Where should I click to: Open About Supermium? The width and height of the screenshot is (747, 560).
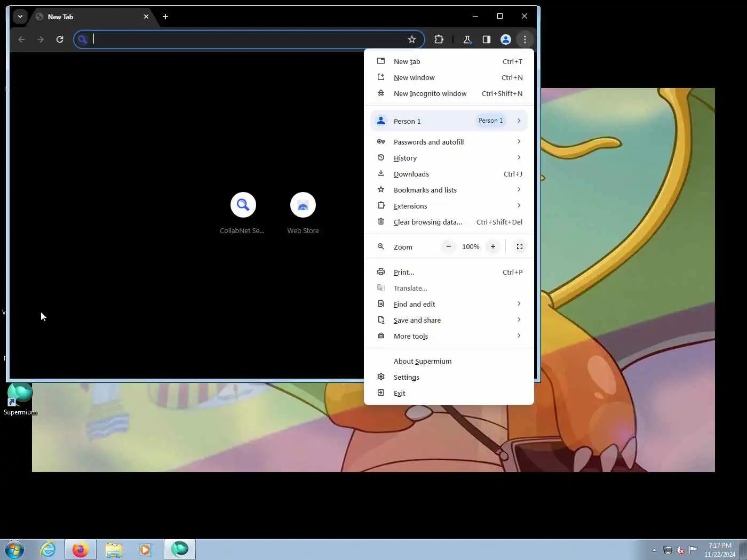coord(449,361)
